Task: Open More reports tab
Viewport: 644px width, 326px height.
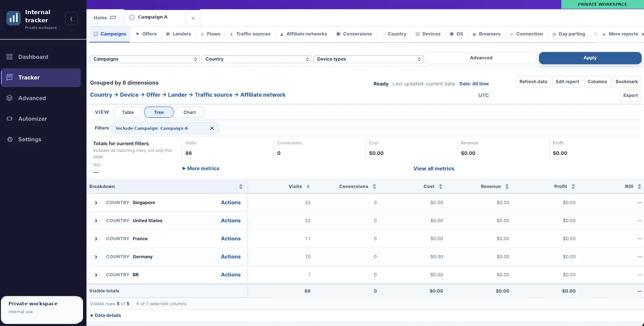Action: (x=620, y=34)
